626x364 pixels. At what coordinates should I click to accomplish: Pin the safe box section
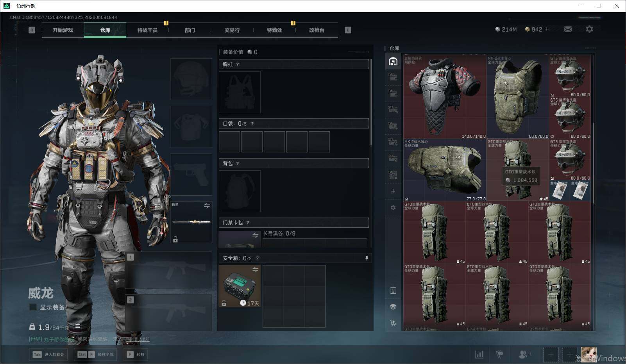tap(367, 258)
